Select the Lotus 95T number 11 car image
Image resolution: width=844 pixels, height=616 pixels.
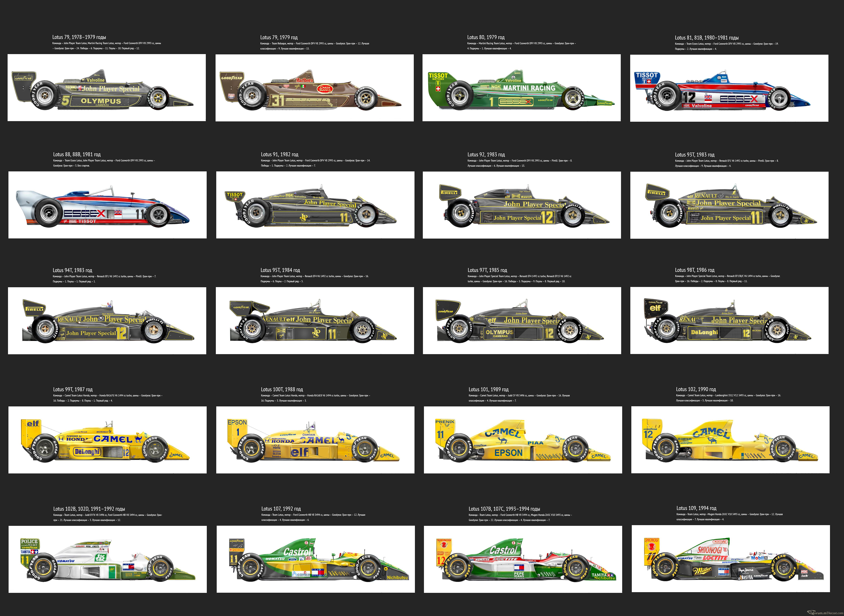point(315,321)
